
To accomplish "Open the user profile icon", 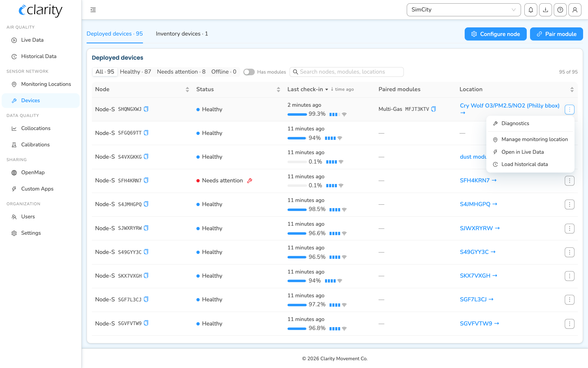I will [575, 10].
